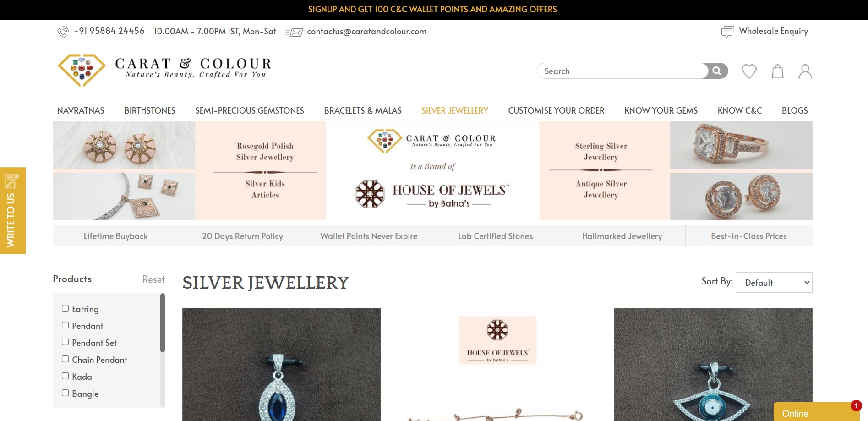This screenshot has height=421, width=868.
Task: Tick the Earring filter checkbox
Action: click(x=65, y=308)
